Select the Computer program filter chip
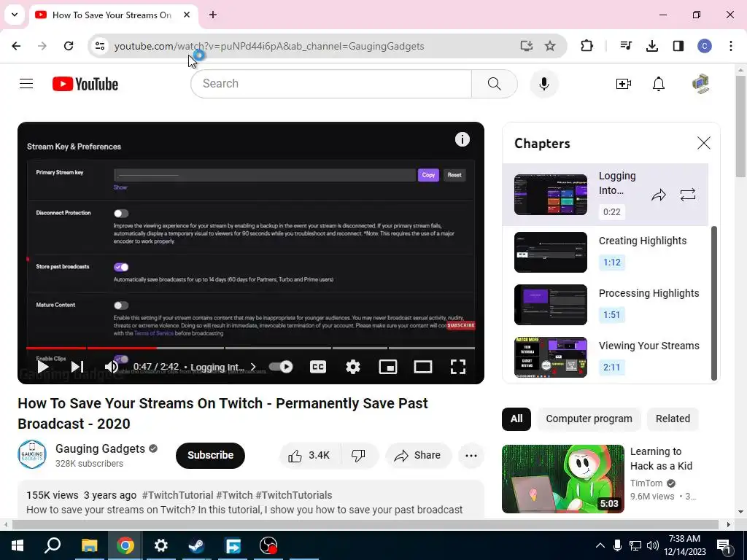 589,419
